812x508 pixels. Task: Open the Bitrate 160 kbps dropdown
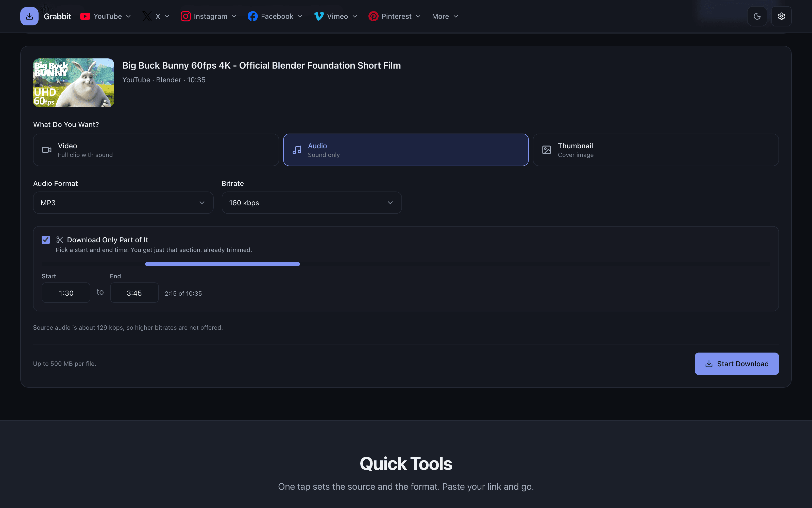pyautogui.click(x=312, y=203)
